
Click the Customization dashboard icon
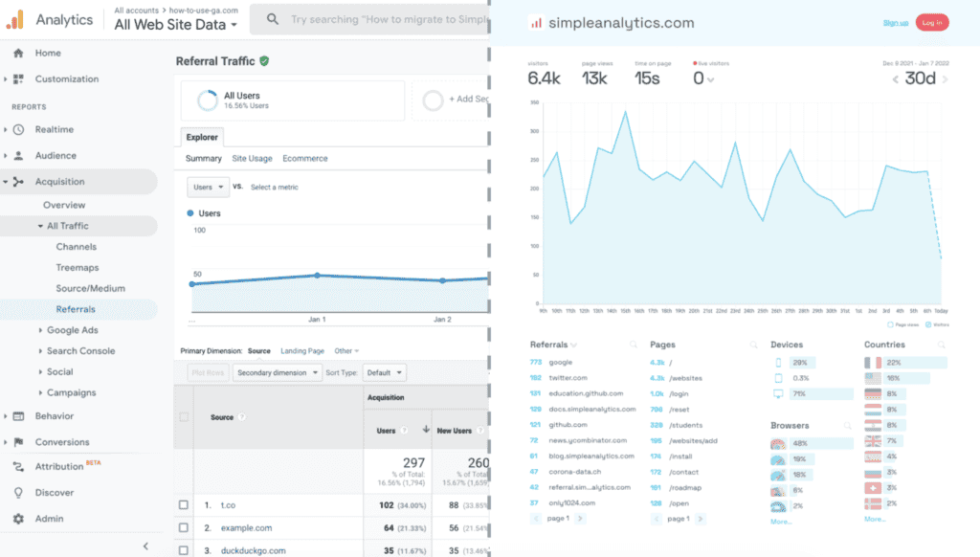(x=18, y=78)
